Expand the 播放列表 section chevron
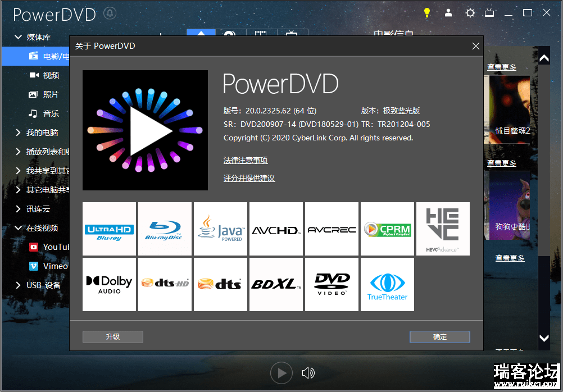Image resolution: width=563 pixels, height=392 pixels. click(18, 152)
